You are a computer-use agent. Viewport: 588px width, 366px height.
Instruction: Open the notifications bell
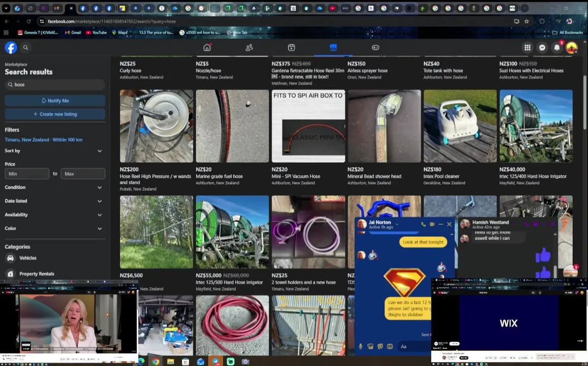tap(557, 48)
